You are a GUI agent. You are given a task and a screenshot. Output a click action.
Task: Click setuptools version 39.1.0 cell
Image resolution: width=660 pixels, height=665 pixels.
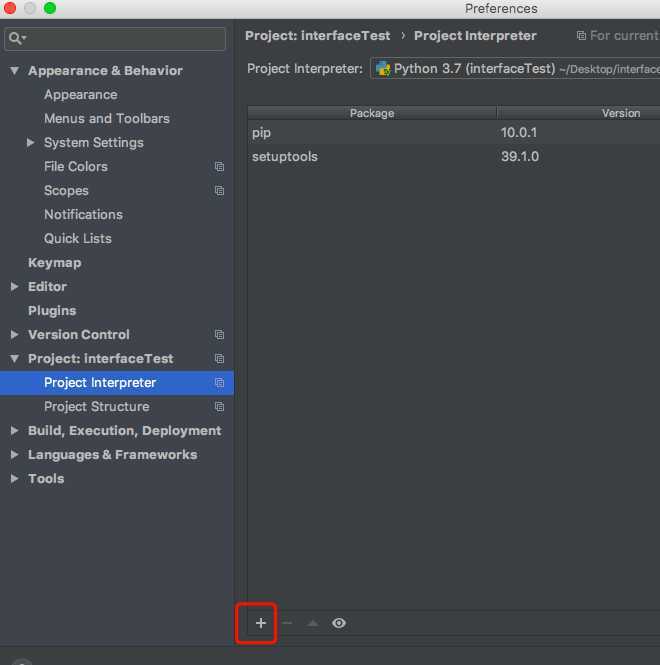(520, 156)
